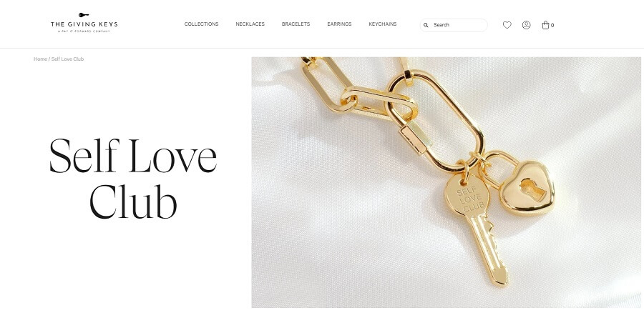Click the Home breadcrumb link
The height and width of the screenshot is (318, 644).
coord(40,59)
